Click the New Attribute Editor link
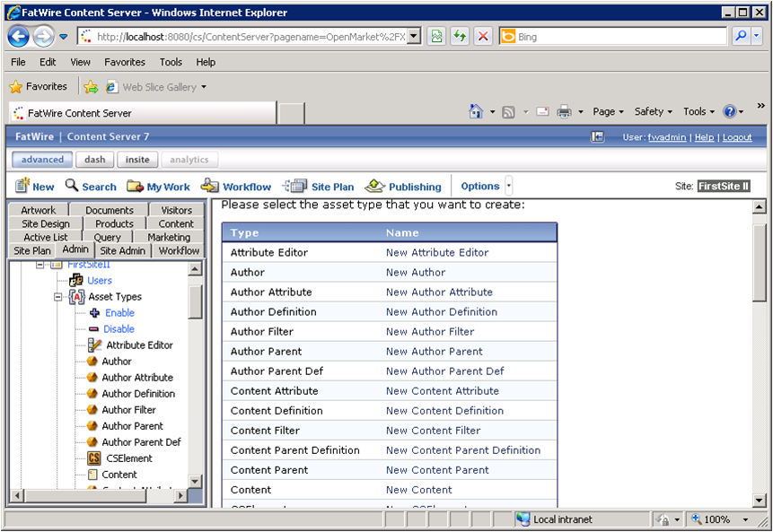The image size is (773, 532). (437, 253)
